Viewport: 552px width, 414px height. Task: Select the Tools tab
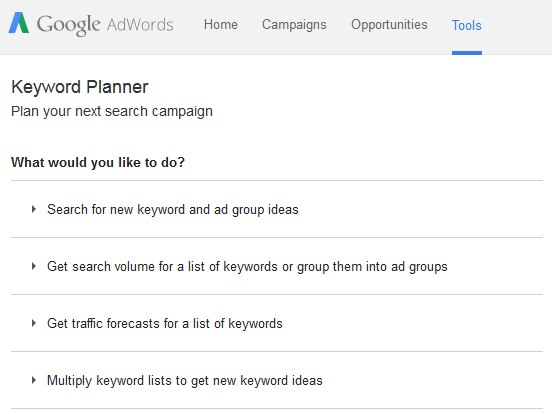coord(467,25)
